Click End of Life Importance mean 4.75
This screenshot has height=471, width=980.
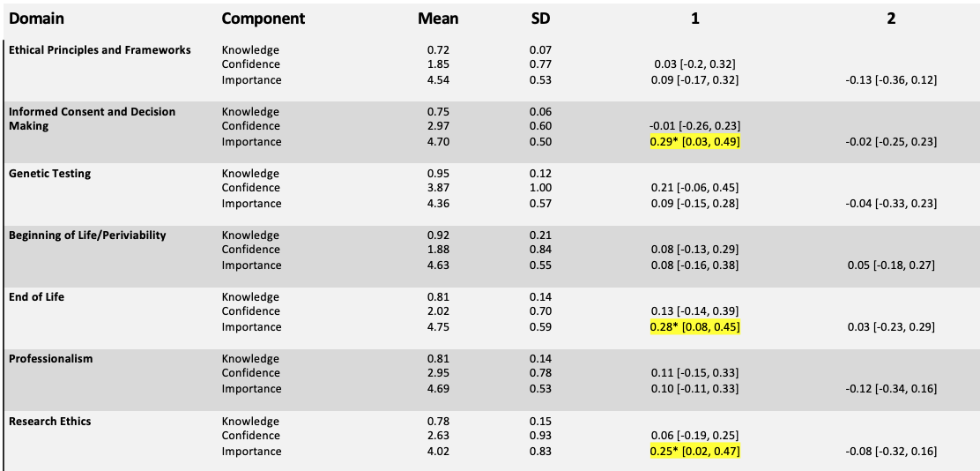[438, 327]
